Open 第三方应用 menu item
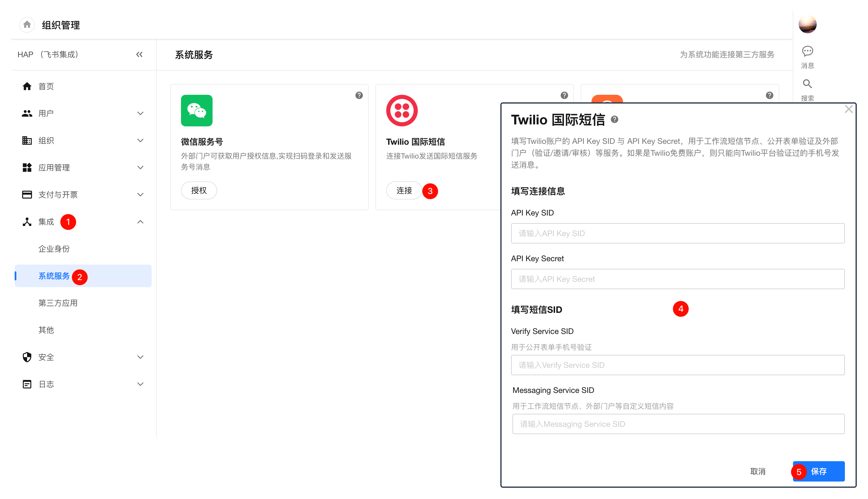The width and height of the screenshot is (868, 499). 58,303
